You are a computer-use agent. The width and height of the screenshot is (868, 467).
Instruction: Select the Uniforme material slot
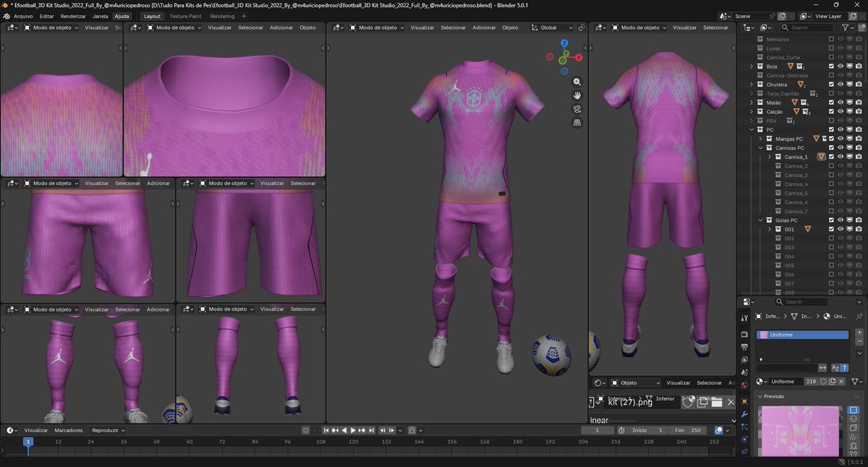802,335
